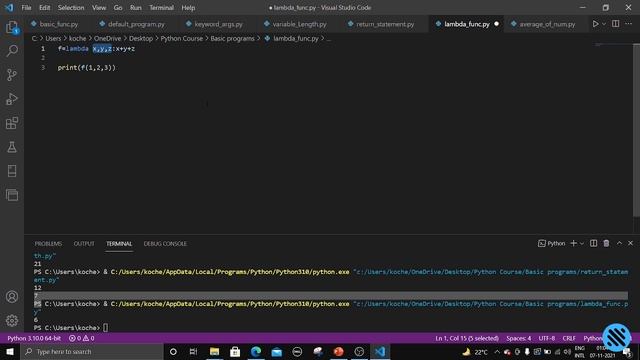Open the File menu

26,8
